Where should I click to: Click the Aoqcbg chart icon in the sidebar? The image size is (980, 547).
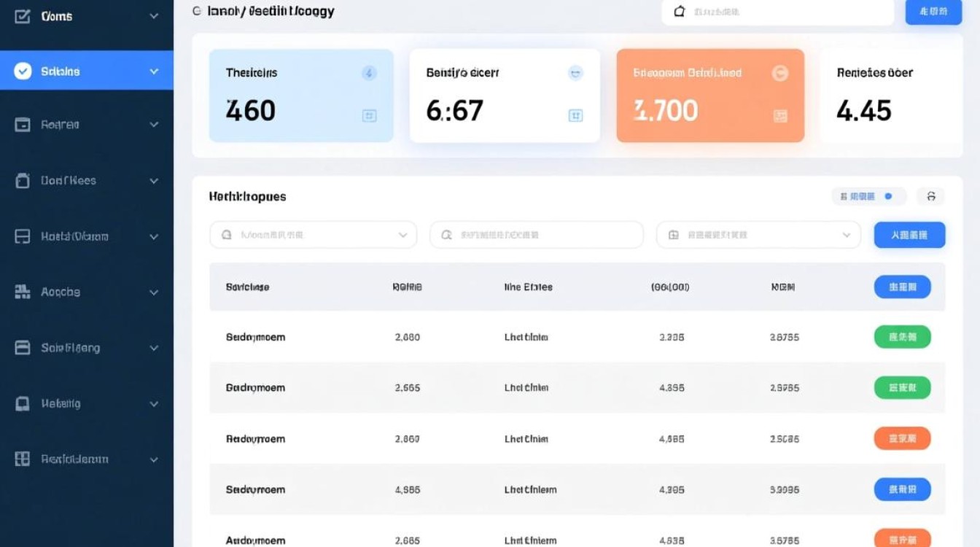[x=23, y=292]
